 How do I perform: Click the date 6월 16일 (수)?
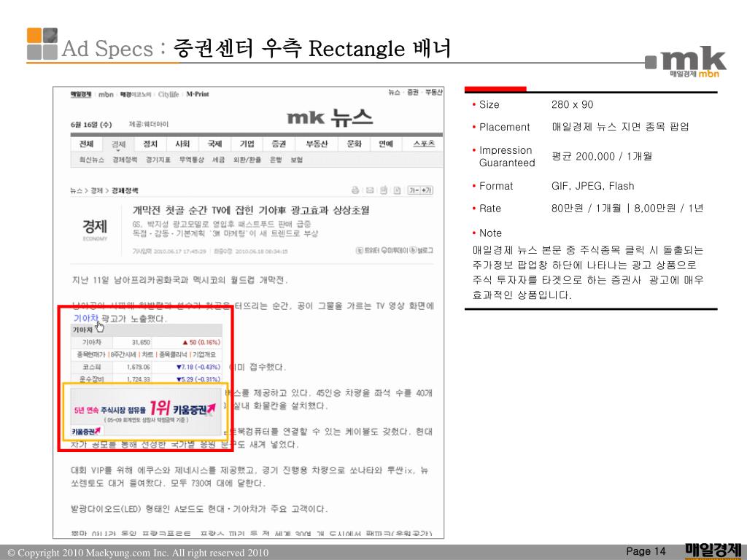click(91, 125)
